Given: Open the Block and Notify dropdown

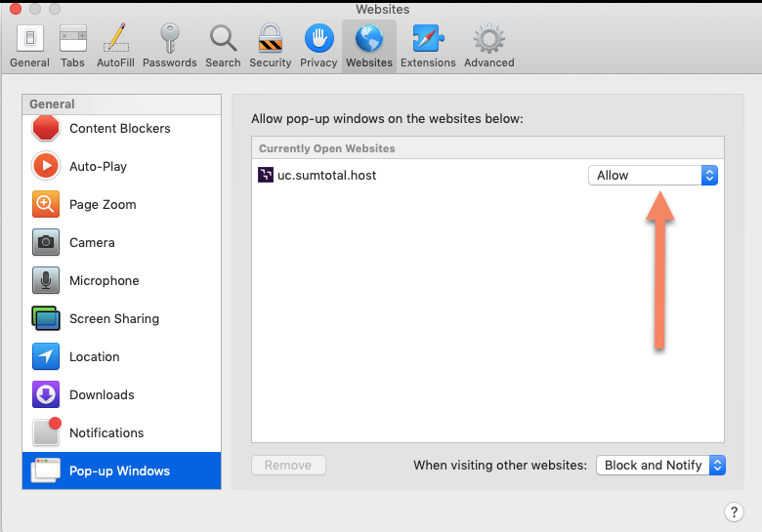Looking at the screenshot, I should click(660, 465).
